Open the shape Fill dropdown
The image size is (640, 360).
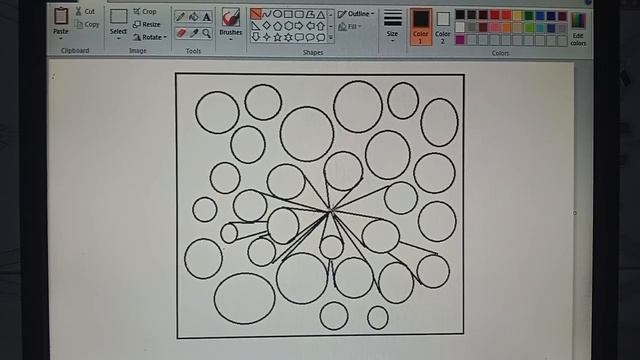pos(350,27)
